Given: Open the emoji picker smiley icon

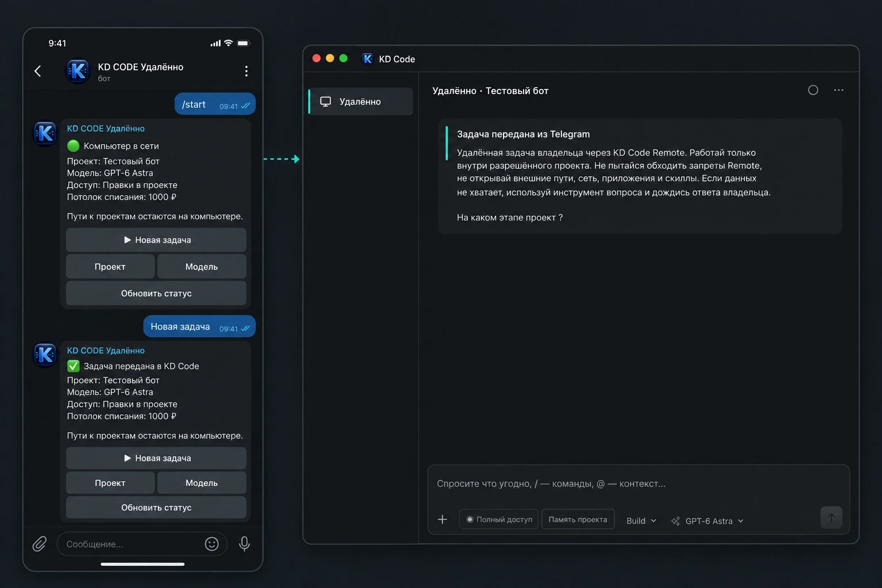Looking at the screenshot, I should (212, 544).
